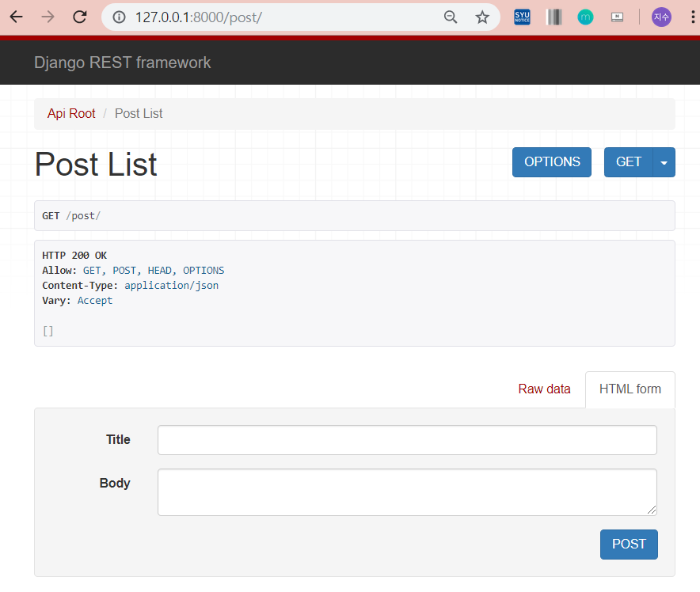This screenshot has width=700, height=592.
Task: Focus the Title input field
Action: point(407,440)
